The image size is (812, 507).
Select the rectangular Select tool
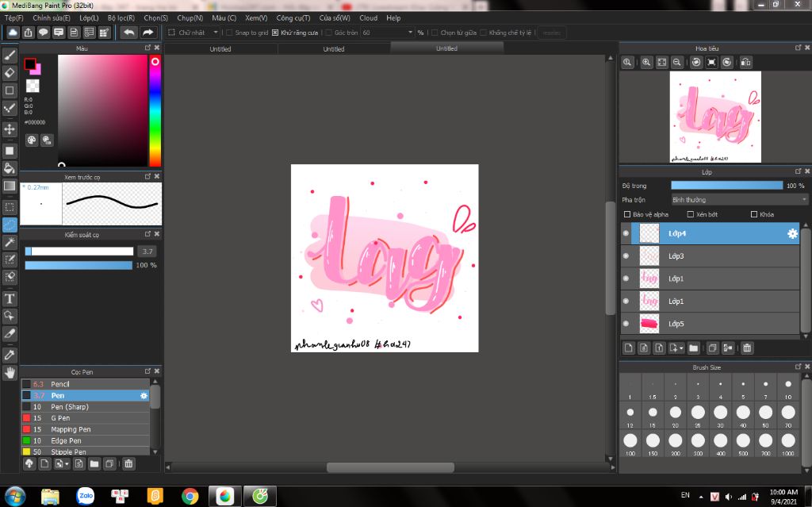[10, 207]
